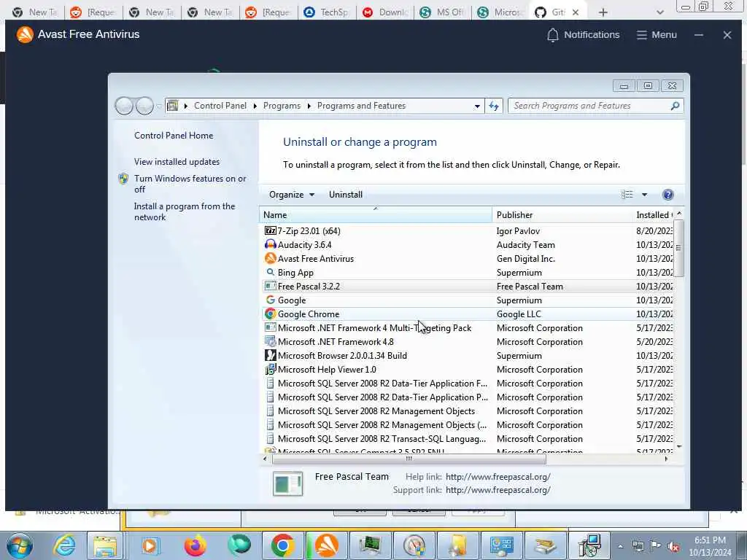The height and width of the screenshot is (560, 747).
Task: Open Internet Explorer from taskbar
Action: [64, 545]
